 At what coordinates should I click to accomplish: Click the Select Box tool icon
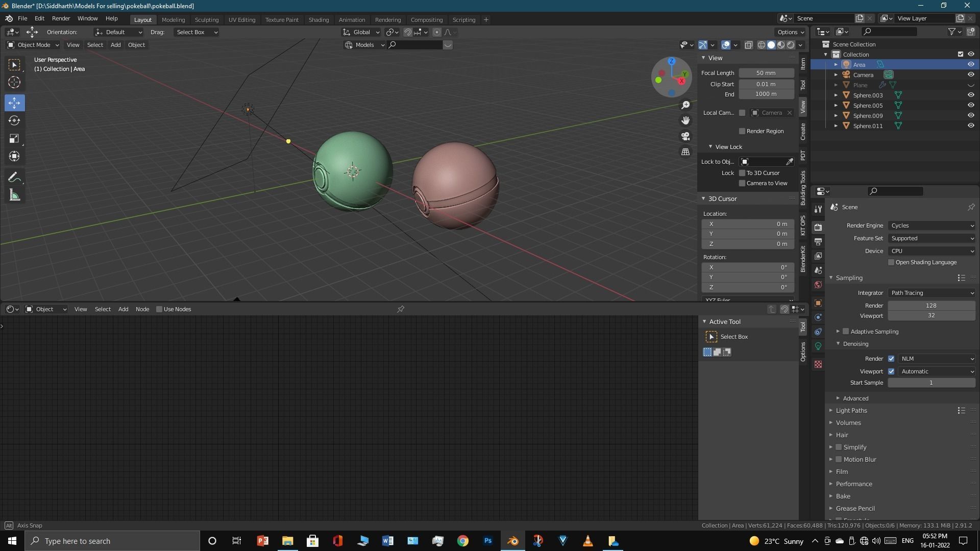[14, 65]
